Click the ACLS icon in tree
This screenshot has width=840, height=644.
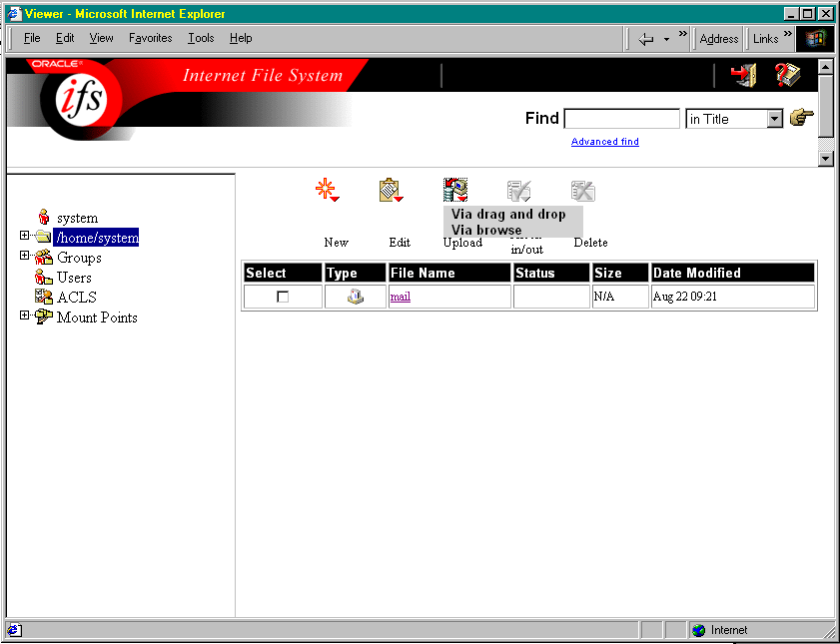43,297
